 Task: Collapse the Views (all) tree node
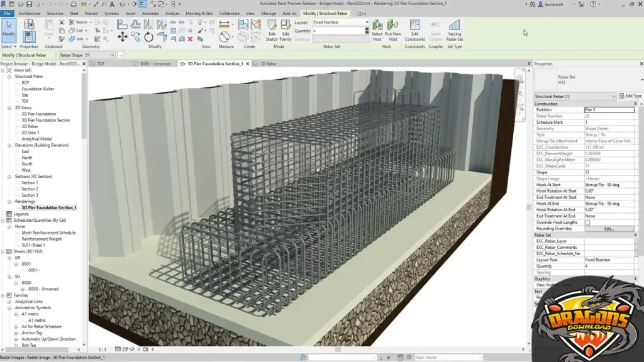4,70
